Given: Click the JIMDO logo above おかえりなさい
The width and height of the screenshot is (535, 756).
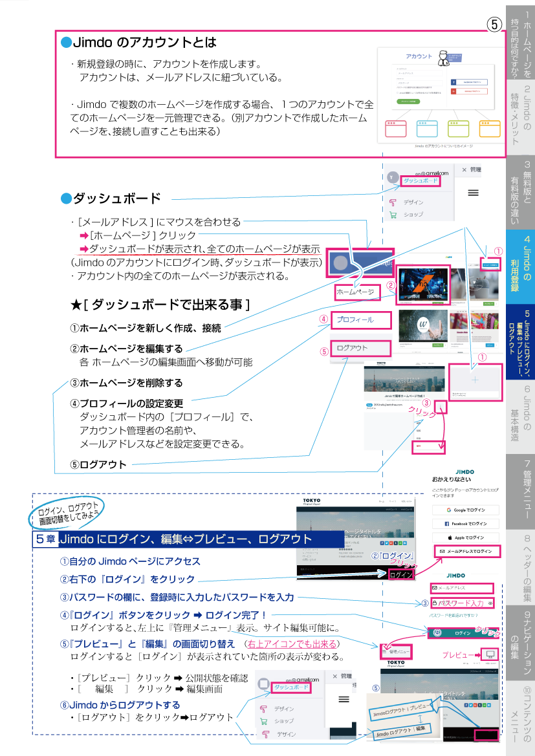Looking at the screenshot, I should (465, 471).
